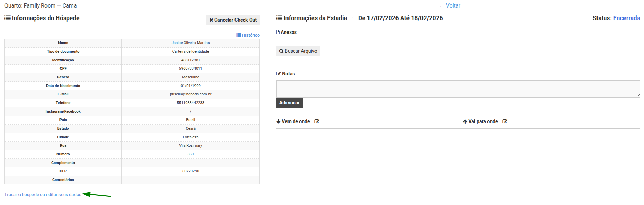The image size is (644, 205).
Task: Focus the Notas text area
Action: point(458,89)
